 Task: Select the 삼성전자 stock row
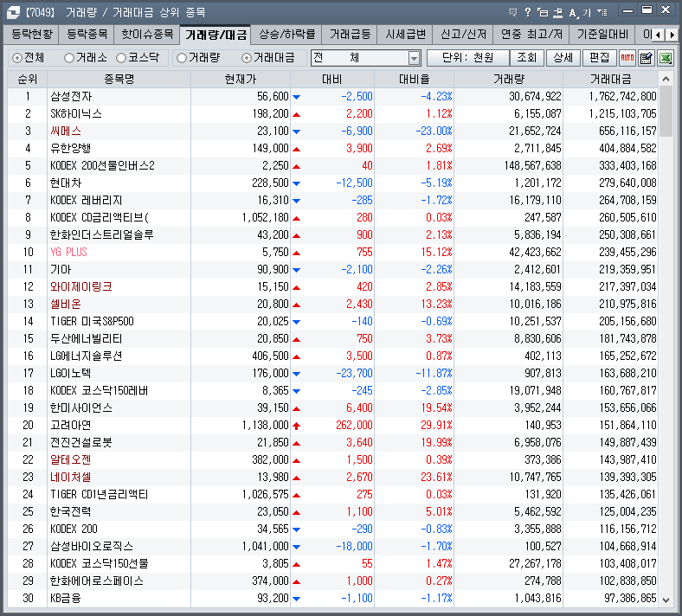point(332,97)
